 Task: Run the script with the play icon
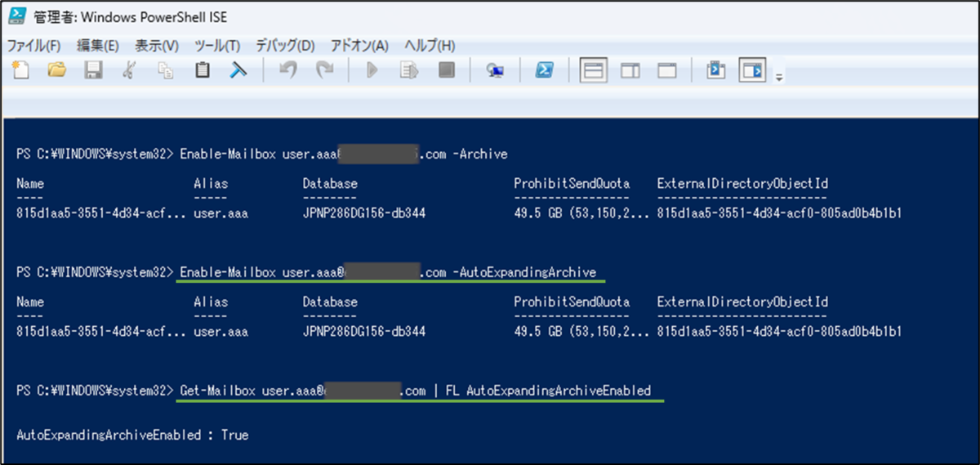[x=372, y=70]
